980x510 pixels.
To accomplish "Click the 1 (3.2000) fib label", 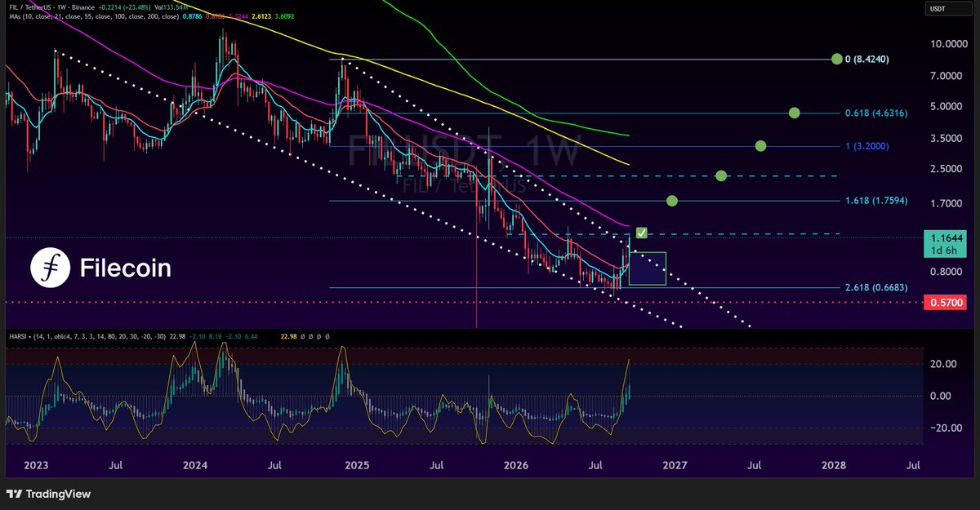I will tap(867, 146).
